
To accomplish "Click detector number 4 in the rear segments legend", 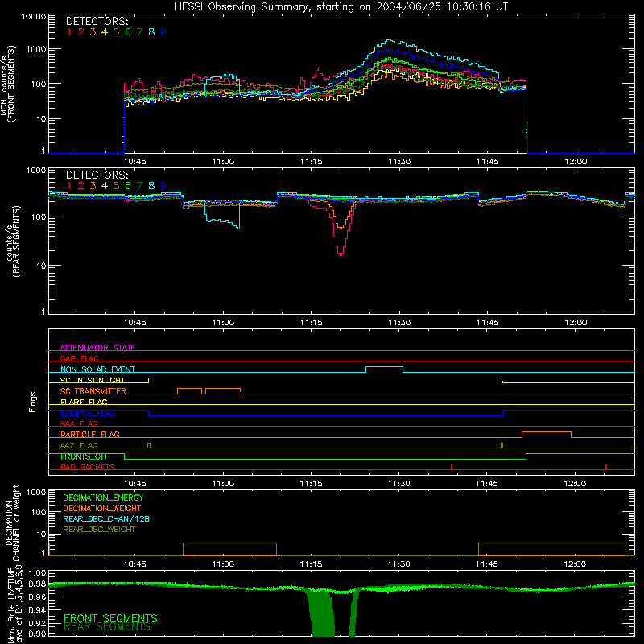I will pos(105,186).
